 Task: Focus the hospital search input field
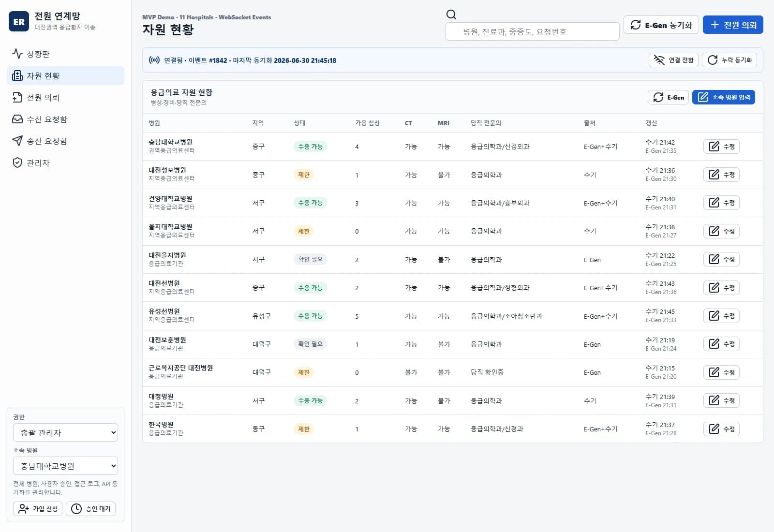pos(532,31)
